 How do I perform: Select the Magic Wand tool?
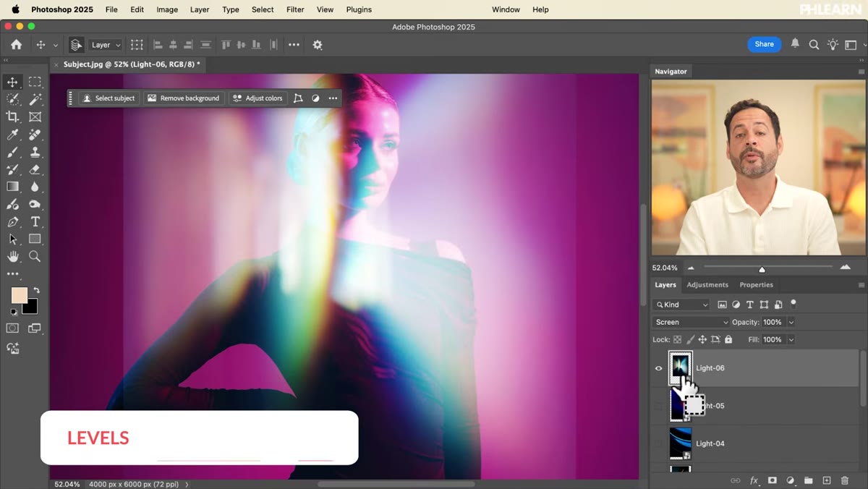[35, 99]
